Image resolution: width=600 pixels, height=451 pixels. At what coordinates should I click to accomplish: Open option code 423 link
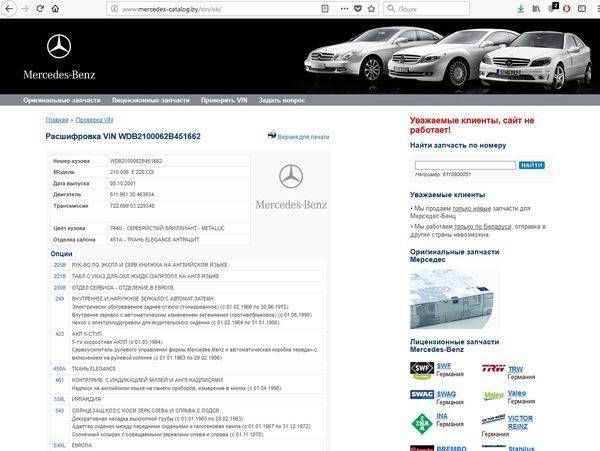click(60, 334)
